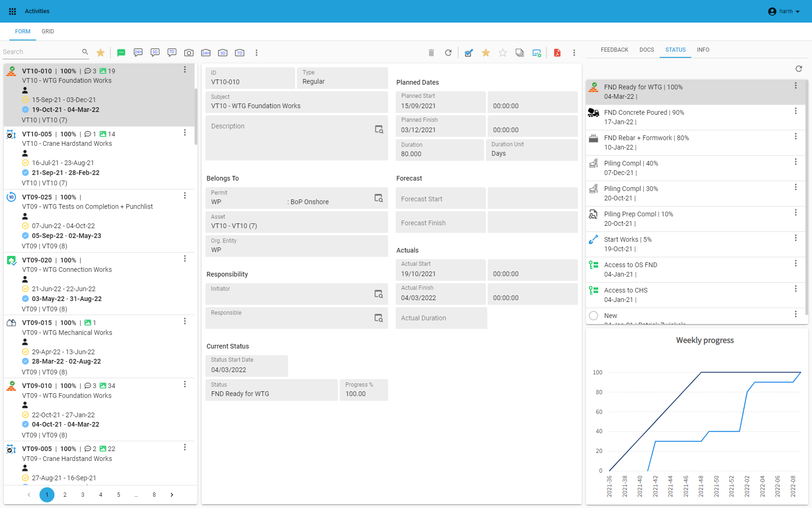Click the 24H comments filter icon
This screenshot has width=812, height=508.
pos(138,53)
